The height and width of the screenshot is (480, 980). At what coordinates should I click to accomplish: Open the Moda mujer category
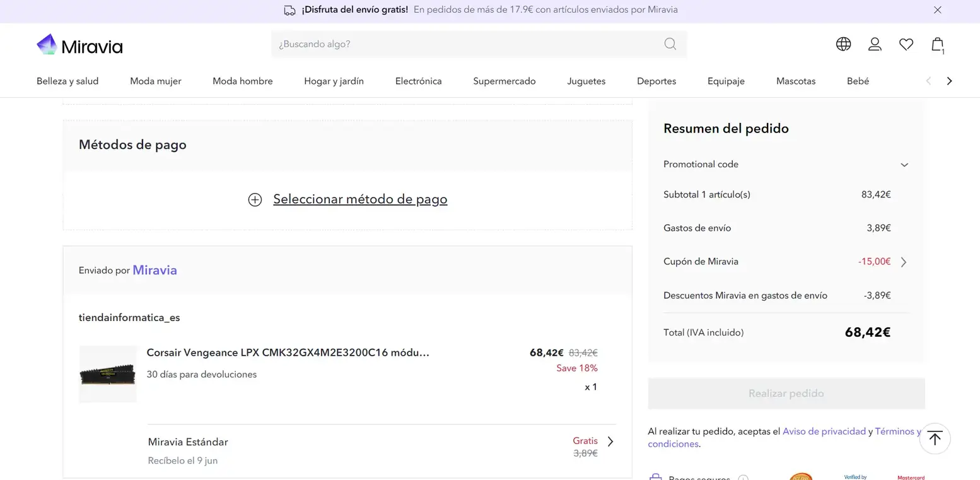point(156,81)
